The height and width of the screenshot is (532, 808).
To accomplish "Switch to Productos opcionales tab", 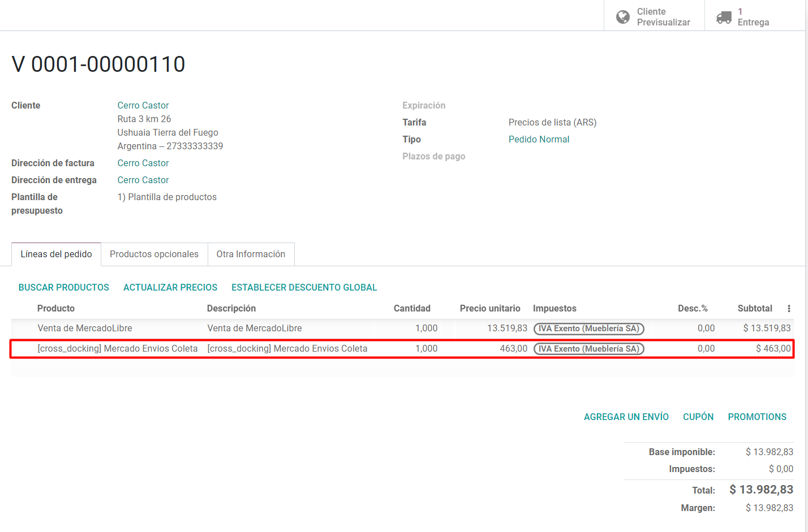I will 154,254.
